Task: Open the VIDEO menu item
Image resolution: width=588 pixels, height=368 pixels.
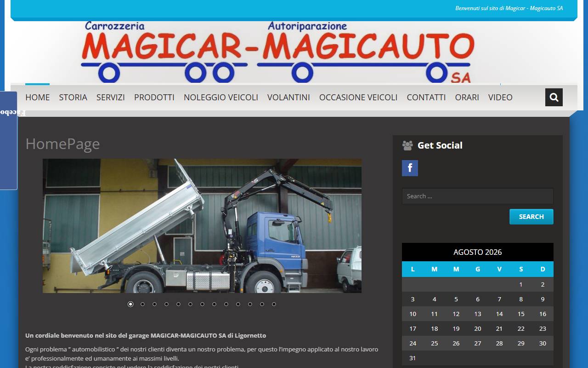Action: click(x=500, y=97)
